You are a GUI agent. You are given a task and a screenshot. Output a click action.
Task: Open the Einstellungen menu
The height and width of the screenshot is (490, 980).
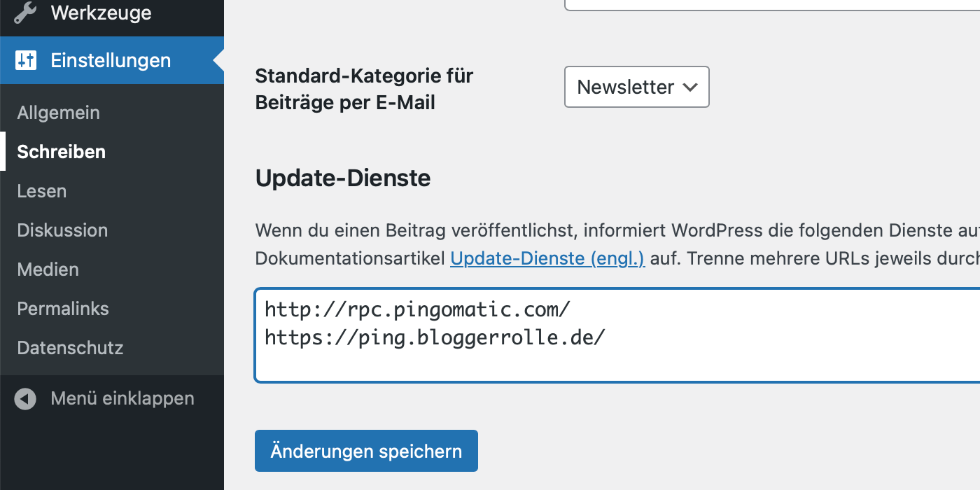pos(112,60)
